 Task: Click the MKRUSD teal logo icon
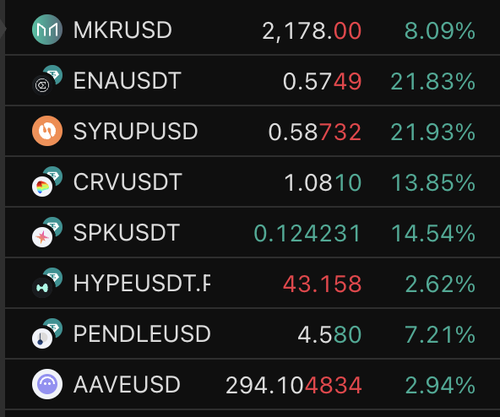tap(47, 30)
